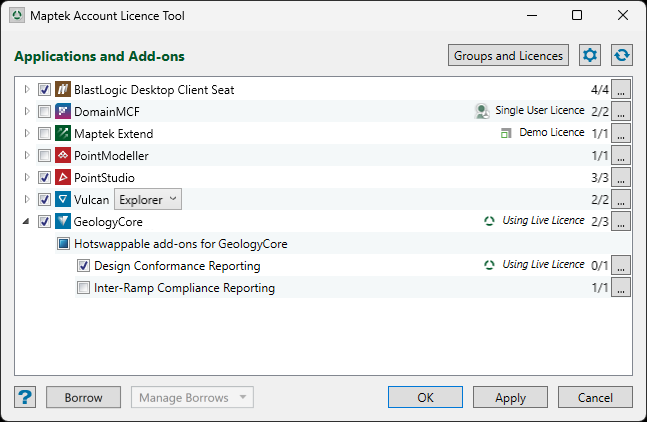Expand the BlastLogic Desktop Client Seat row
This screenshot has width=647, height=422.
(x=27, y=90)
